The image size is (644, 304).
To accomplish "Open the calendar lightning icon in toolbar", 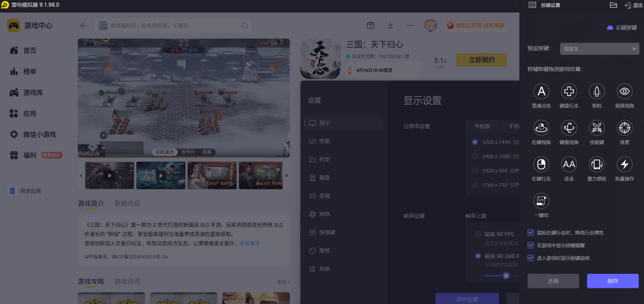I will click(x=370, y=25).
